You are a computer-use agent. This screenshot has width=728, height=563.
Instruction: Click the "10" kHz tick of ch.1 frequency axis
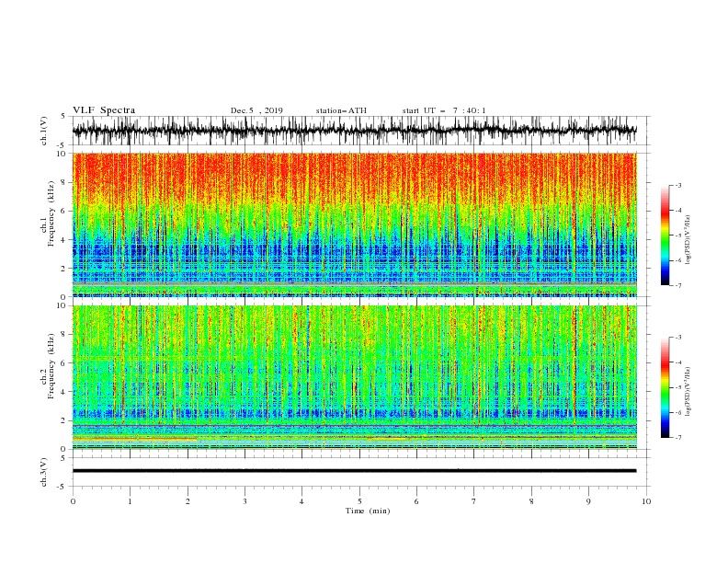(x=62, y=154)
